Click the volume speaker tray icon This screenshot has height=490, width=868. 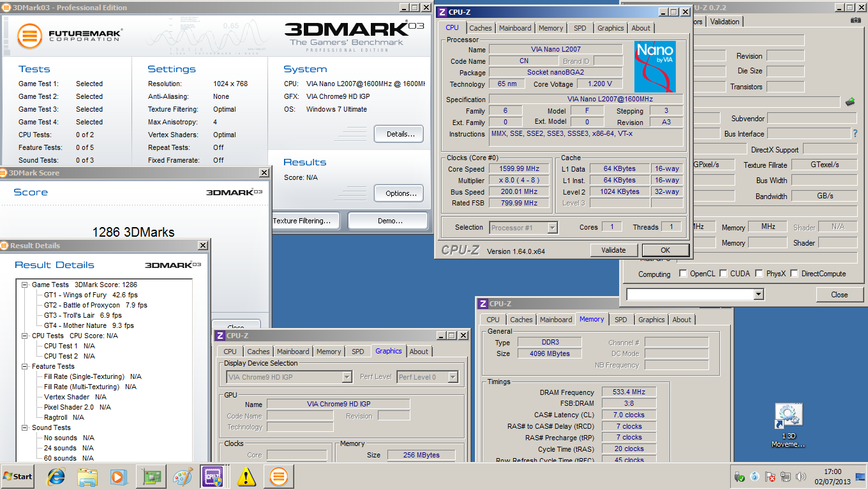[x=801, y=477]
